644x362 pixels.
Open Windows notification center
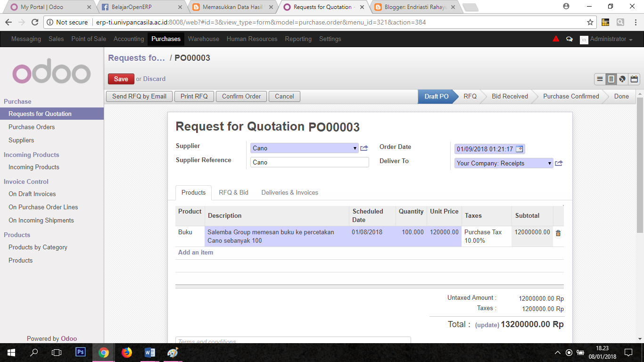[x=628, y=353]
